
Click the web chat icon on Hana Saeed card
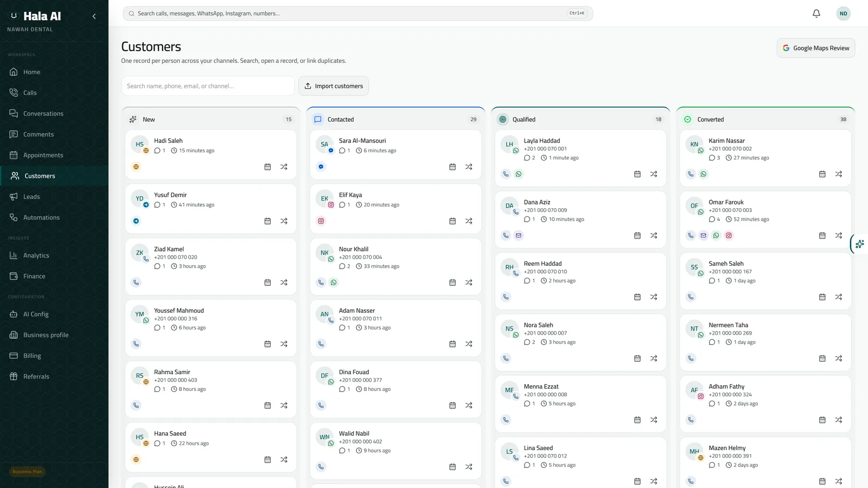coord(136,460)
